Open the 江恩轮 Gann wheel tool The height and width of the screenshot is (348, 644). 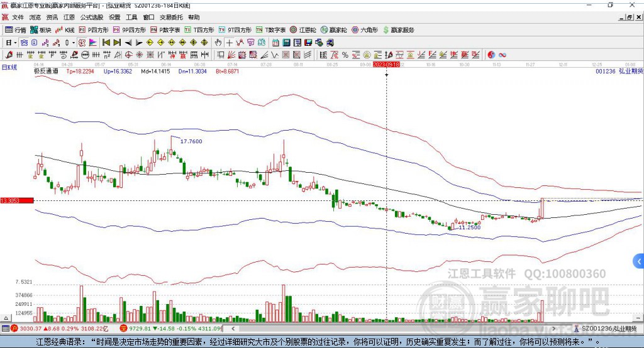(x=303, y=30)
